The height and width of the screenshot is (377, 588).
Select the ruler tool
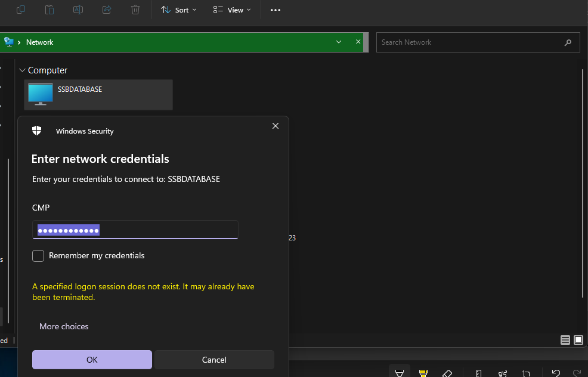(x=479, y=373)
